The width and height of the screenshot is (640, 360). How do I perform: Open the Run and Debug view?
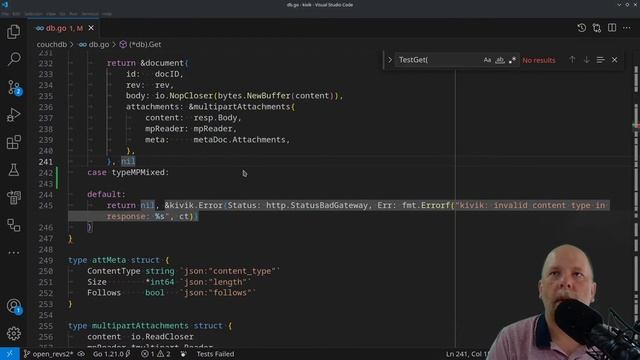point(13,115)
